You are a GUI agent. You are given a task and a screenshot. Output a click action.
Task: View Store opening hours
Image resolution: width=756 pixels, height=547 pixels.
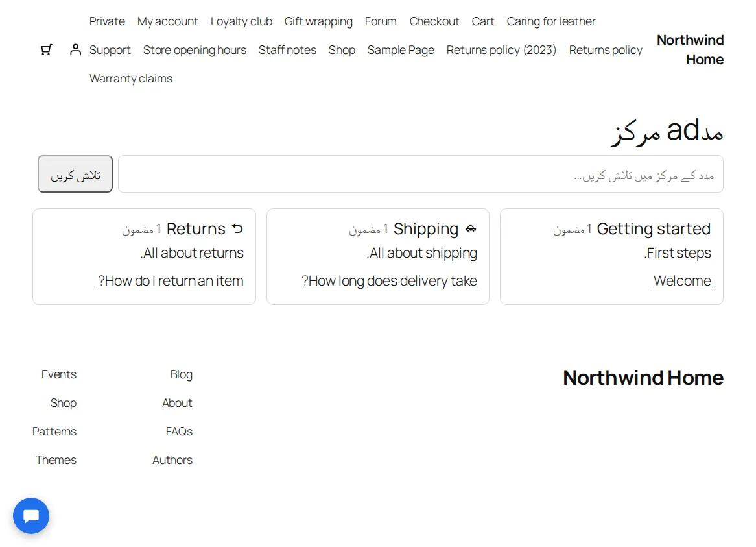pos(195,50)
